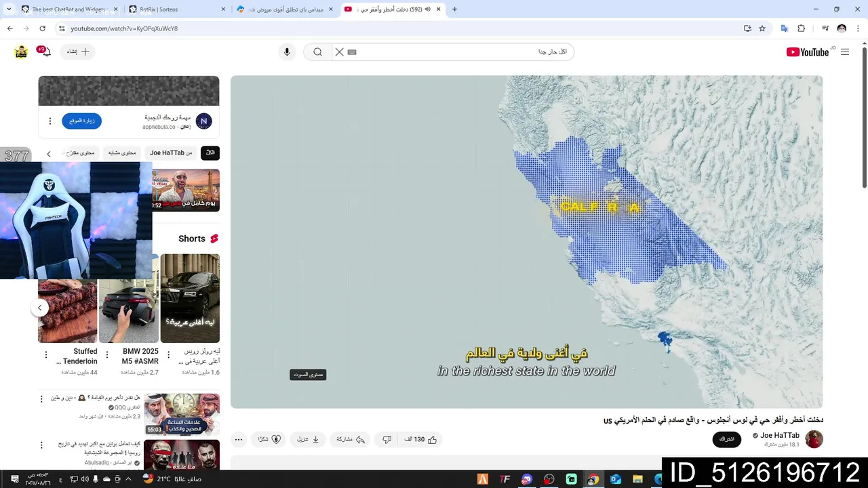Viewport: 868px width, 488px height.
Task: Click the Google Translate icon in the toolbar
Action: pyautogui.click(x=785, y=28)
